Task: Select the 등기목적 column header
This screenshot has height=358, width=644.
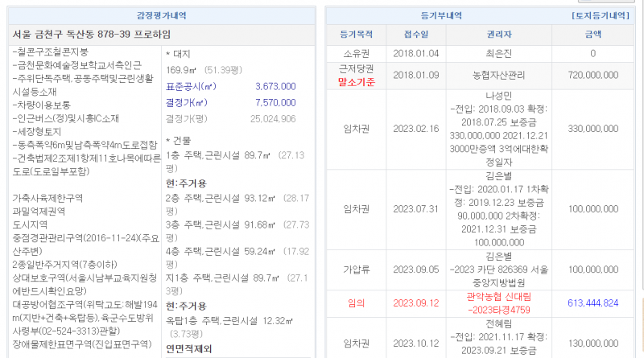Action: pos(356,35)
